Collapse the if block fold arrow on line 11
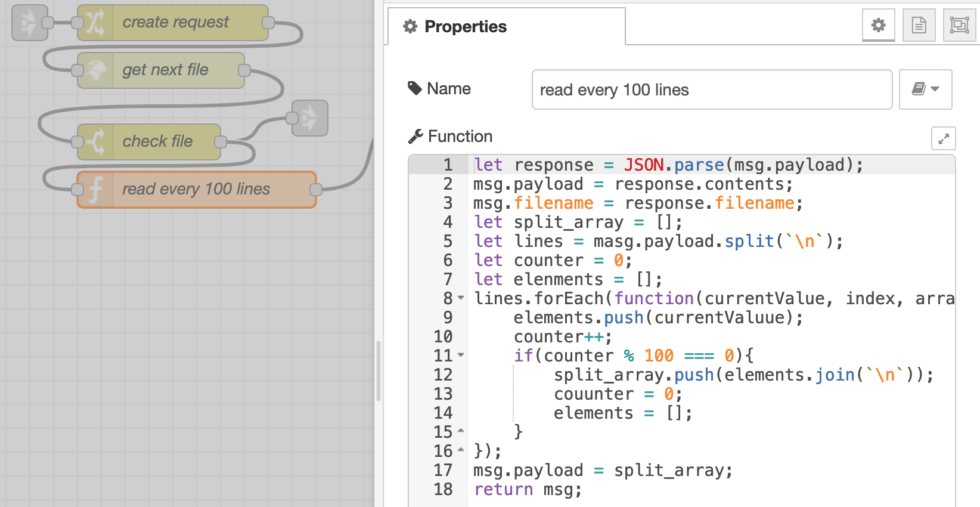 [461, 355]
